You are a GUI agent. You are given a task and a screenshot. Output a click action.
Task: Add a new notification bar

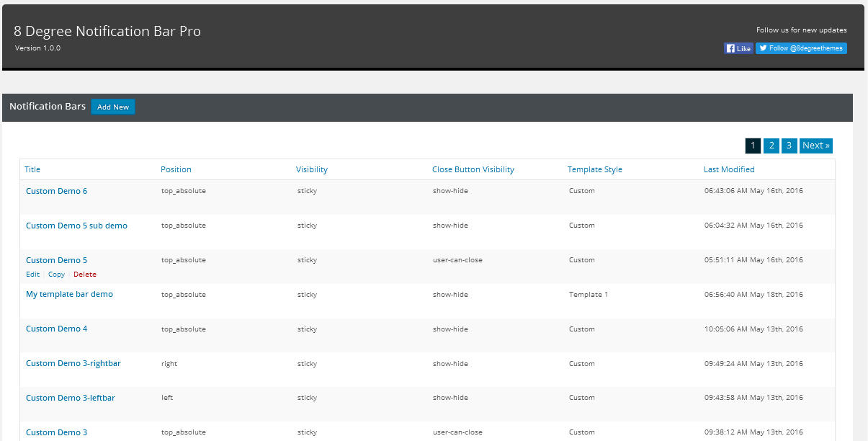click(x=113, y=107)
